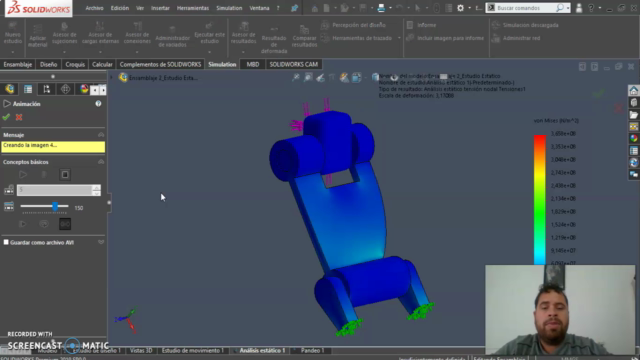
Task: Click Comparar resultados
Action: [x=304, y=37]
